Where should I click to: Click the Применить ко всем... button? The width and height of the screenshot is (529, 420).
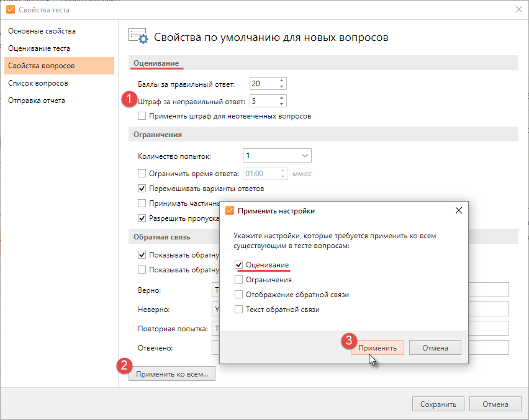tap(172, 374)
